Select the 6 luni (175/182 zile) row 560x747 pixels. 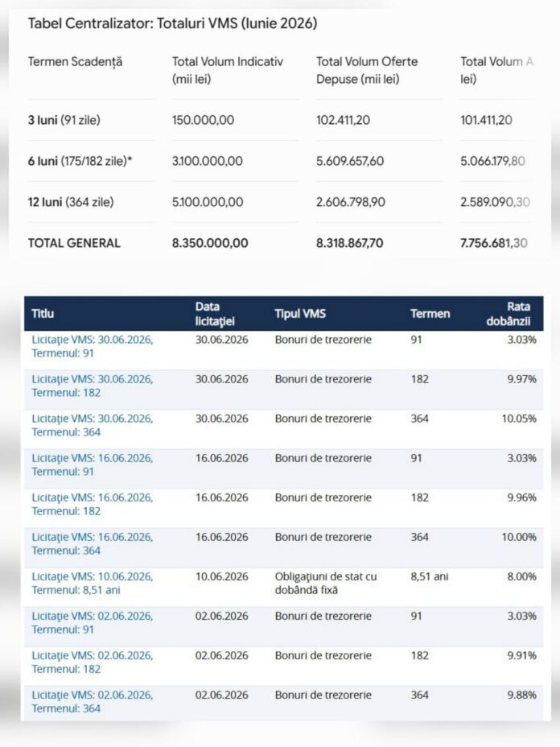[x=280, y=161]
